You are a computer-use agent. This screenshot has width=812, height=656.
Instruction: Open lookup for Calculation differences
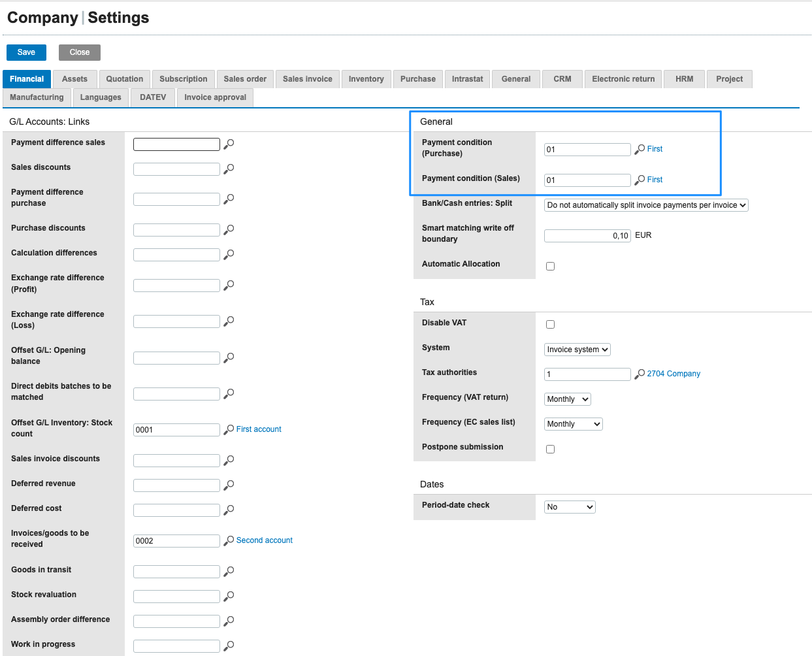[x=229, y=254]
